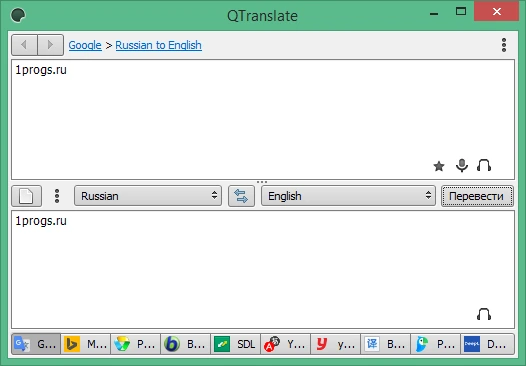Select the DeepL service tab

pyautogui.click(x=487, y=344)
